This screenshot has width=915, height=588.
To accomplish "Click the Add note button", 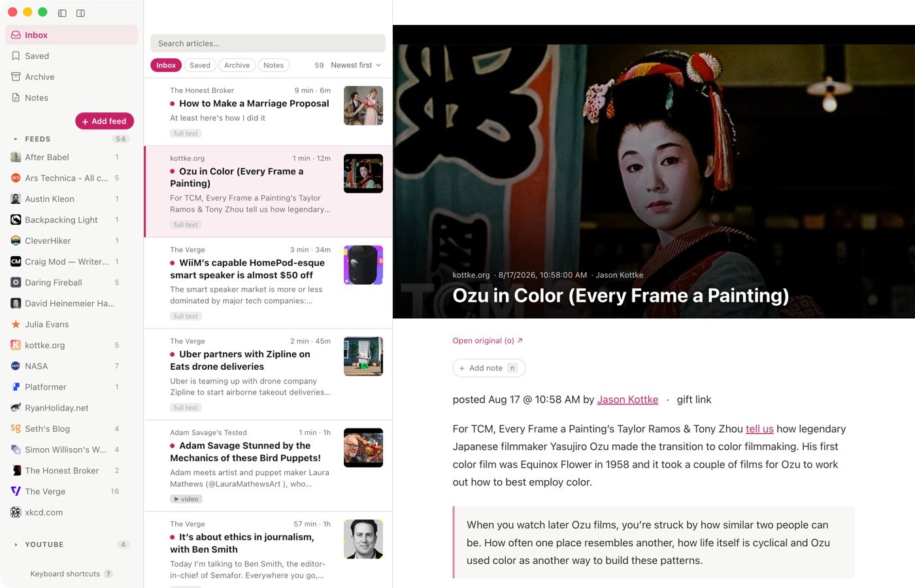I will click(x=489, y=368).
